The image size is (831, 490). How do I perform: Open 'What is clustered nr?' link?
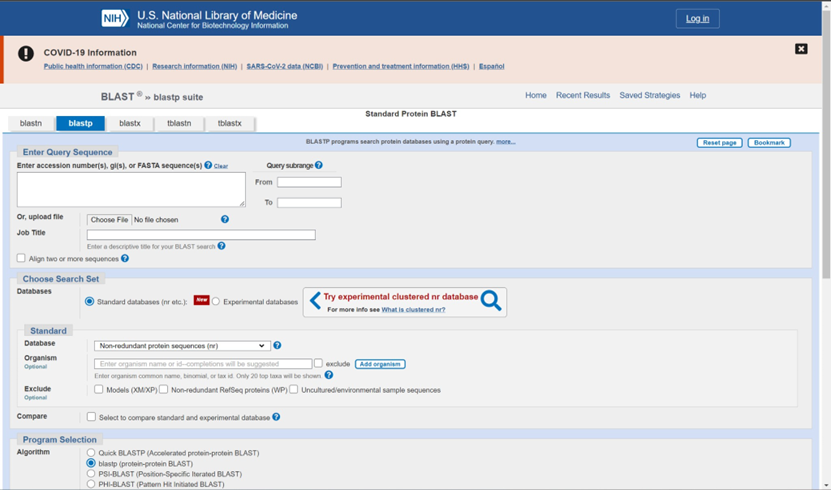pos(413,309)
